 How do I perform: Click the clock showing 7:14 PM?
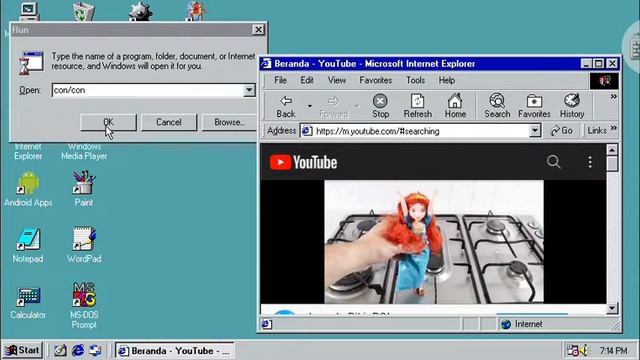click(x=613, y=351)
